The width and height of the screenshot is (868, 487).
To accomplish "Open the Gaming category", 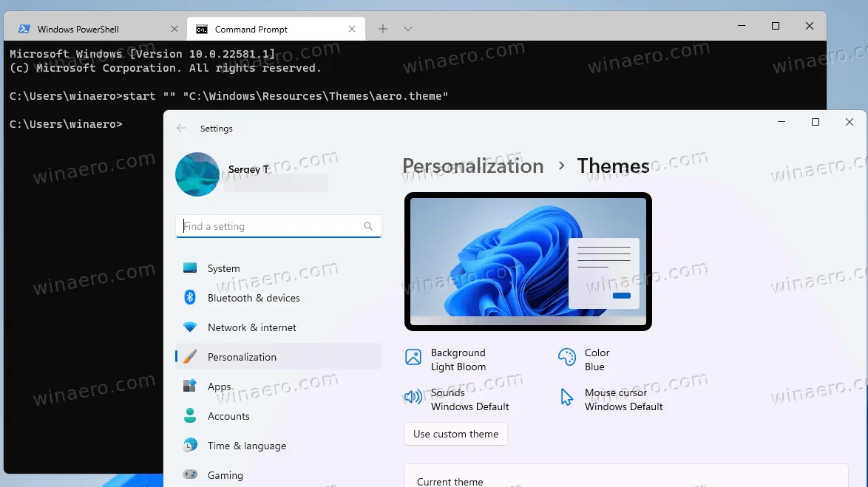I will point(279,475).
